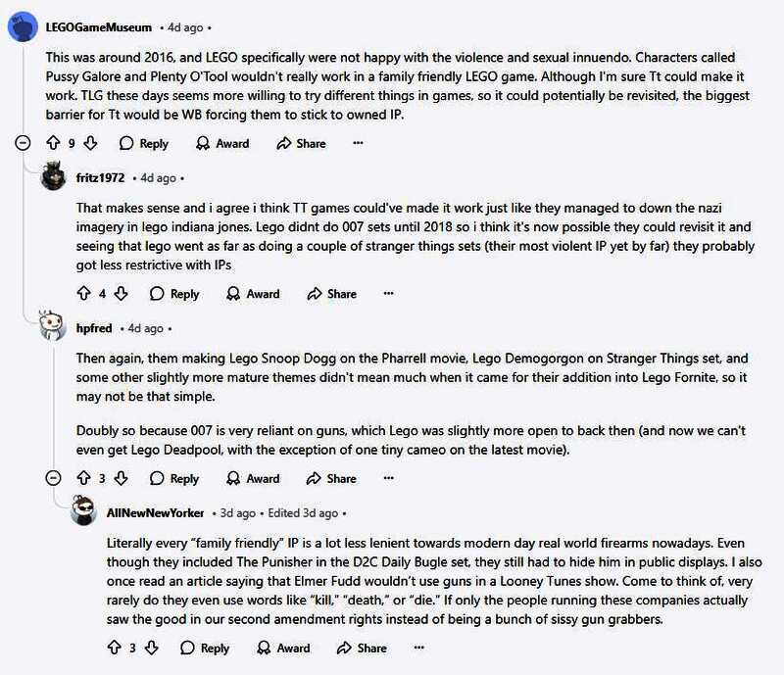
Task: Reply to LEGOGameMuseum's comment
Action: [x=143, y=143]
